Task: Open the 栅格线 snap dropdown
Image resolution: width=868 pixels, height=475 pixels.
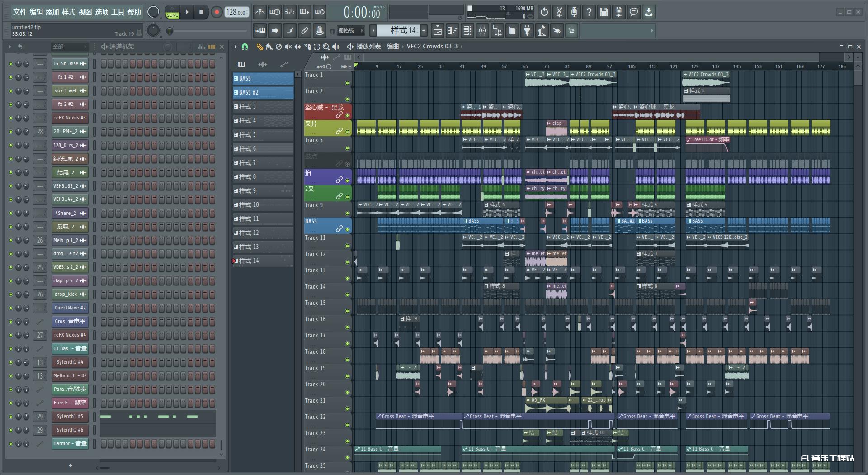Action: [351, 31]
